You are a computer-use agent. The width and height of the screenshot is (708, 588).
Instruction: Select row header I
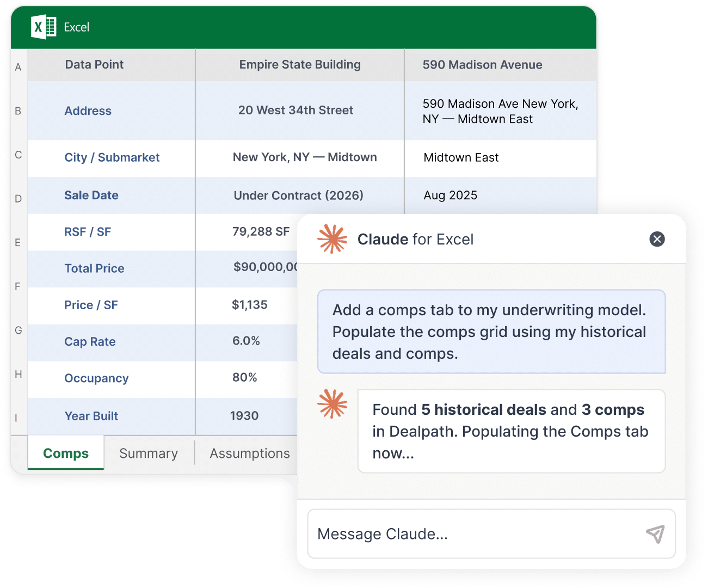(x=16, y=418)
